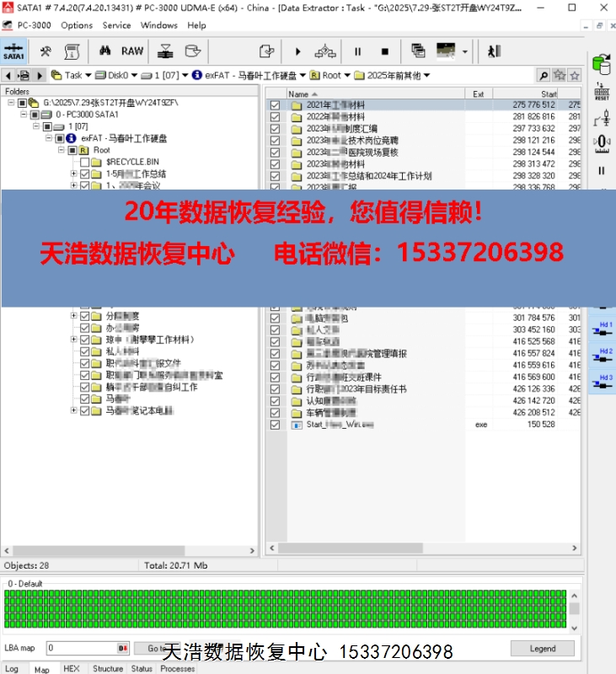This screenshot has height=674, width=616.
Task: Check the $RECYCLE.BIN folder checkbox
Action: pos(84,162)
